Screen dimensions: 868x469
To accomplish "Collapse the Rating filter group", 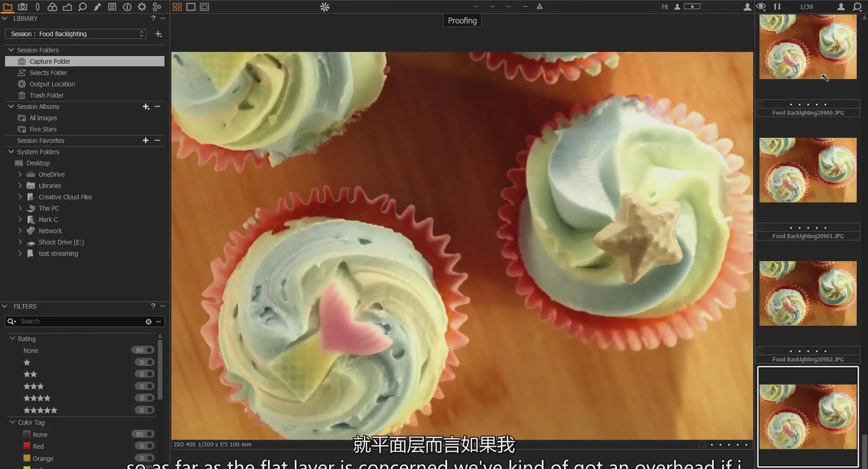I will coord(12,338).
